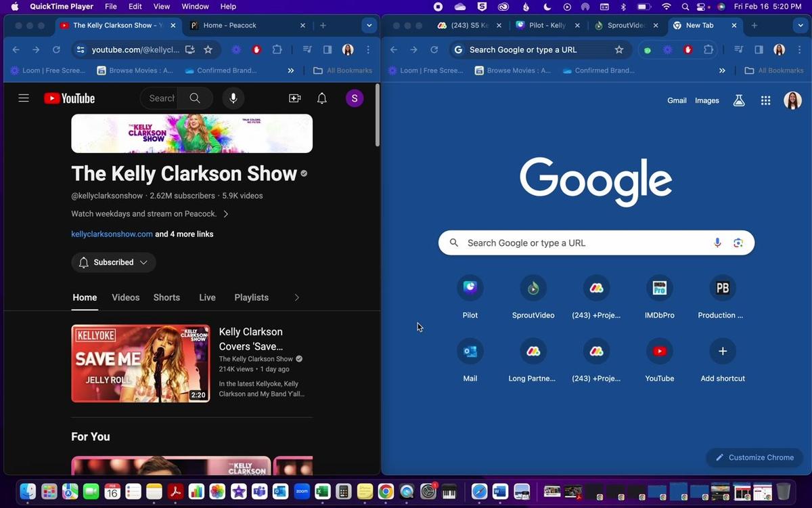812x508 pixels.
Task: Add a new shortcut tile
Action: click(x=723, y=360)
